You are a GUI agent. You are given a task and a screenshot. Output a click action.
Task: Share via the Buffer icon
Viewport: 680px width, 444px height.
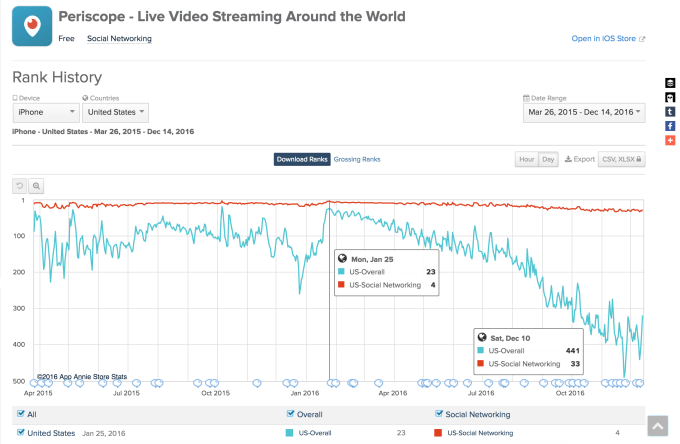coord(670,82)
